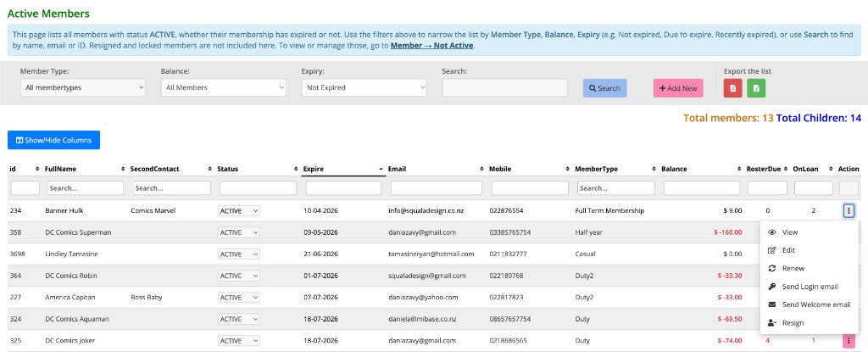This screenshot has height=352, width=868.
Task: Sort by Email column header
Action: pyautogui.click(x=397, y=169)
